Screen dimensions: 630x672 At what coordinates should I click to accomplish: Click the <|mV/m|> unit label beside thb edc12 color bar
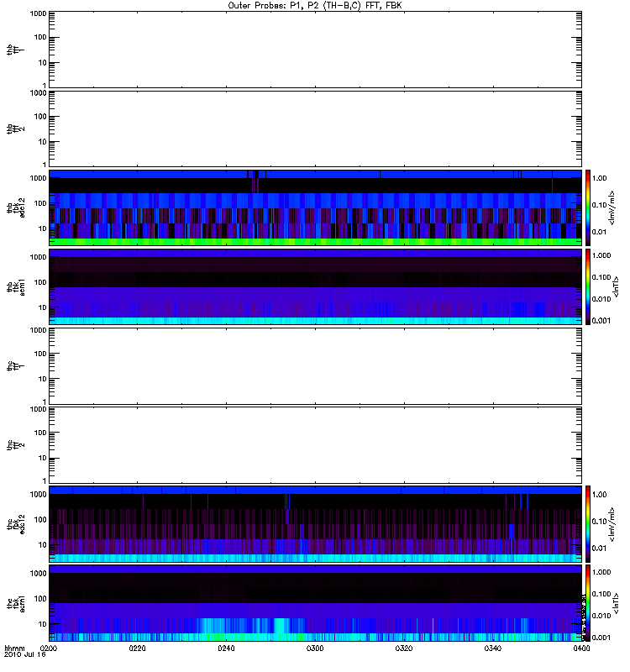(612, 207)
